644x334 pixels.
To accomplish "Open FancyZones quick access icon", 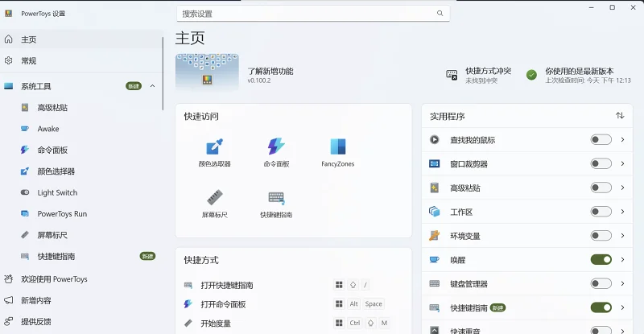I will tap(337, 146).
